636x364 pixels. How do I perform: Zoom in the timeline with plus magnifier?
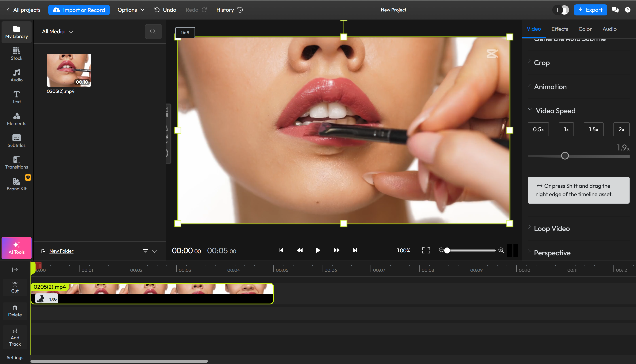[x=501, y=250]
